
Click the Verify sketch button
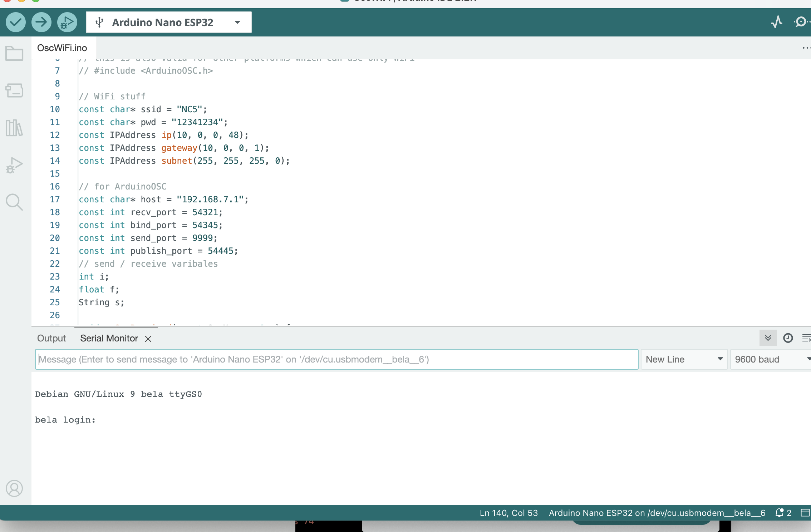16,22
